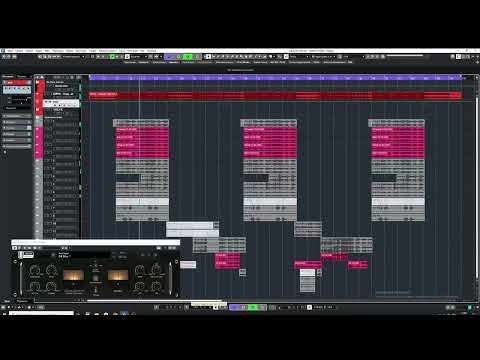Screen dimensions: 480x360
Task: Open the MIDI menu
Action: coord(47,51)
